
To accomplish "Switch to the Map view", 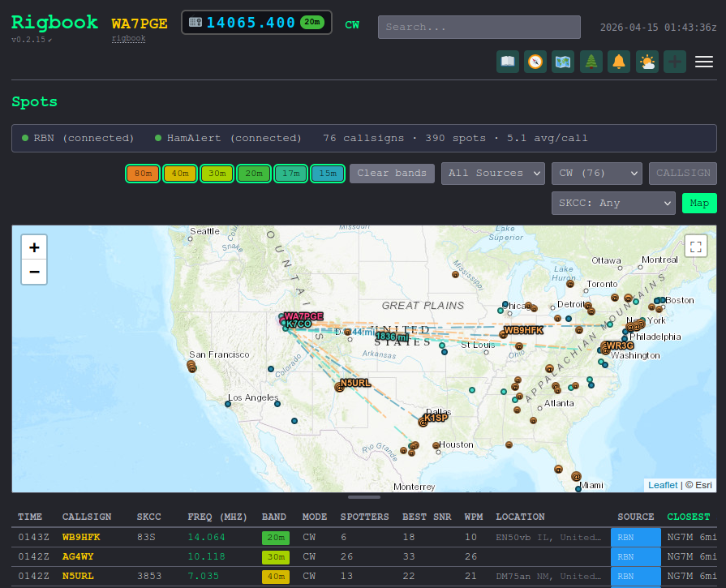I will click(698, 203).
